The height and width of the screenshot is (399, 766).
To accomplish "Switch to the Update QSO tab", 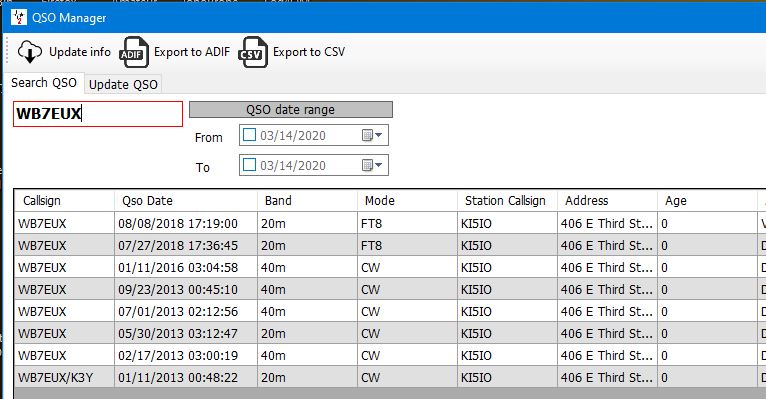I will [x=123, y=84].
